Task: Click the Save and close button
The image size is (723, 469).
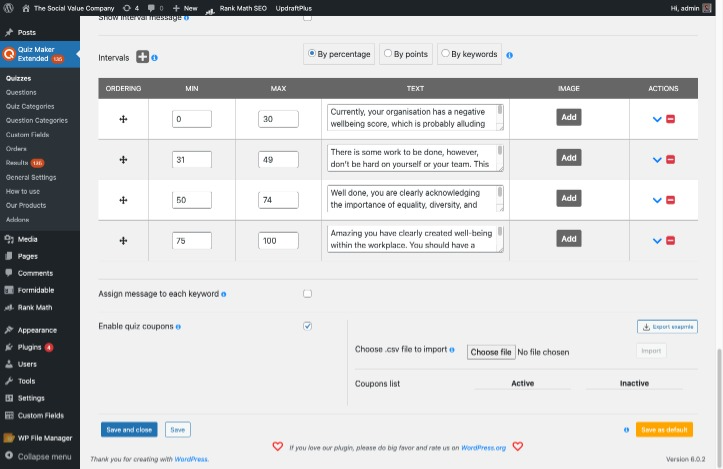Action: [x=129, y=429]
